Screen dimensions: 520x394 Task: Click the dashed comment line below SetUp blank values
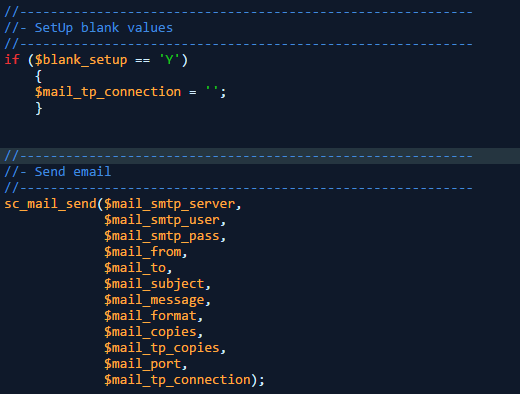(x=239, y=44)
